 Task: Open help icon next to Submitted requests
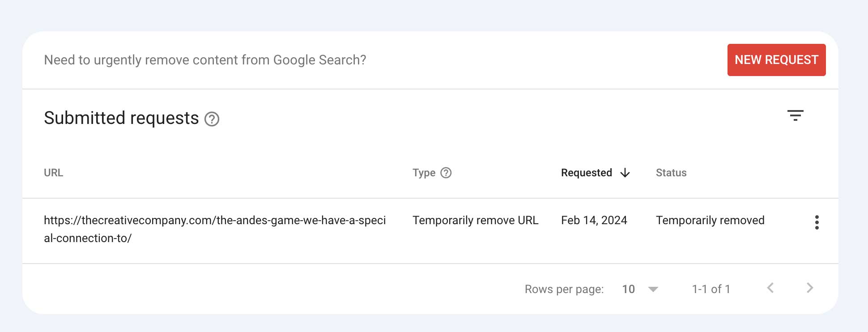[x=212, y=119]
